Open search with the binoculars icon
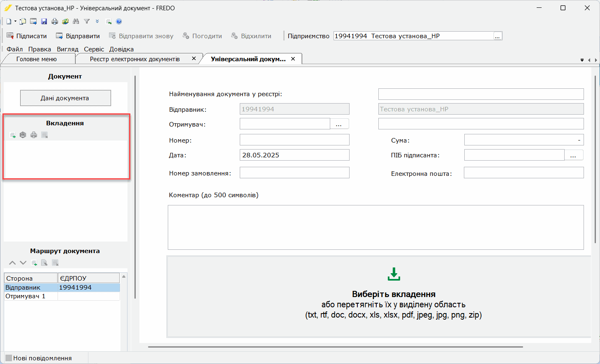This screenshot has height=364, width=600. pos(76,21)
